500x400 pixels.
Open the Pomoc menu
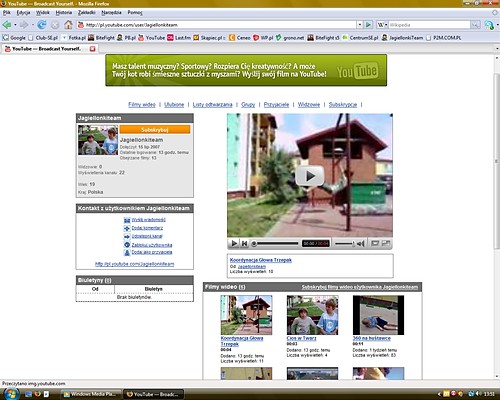[135, 13]
